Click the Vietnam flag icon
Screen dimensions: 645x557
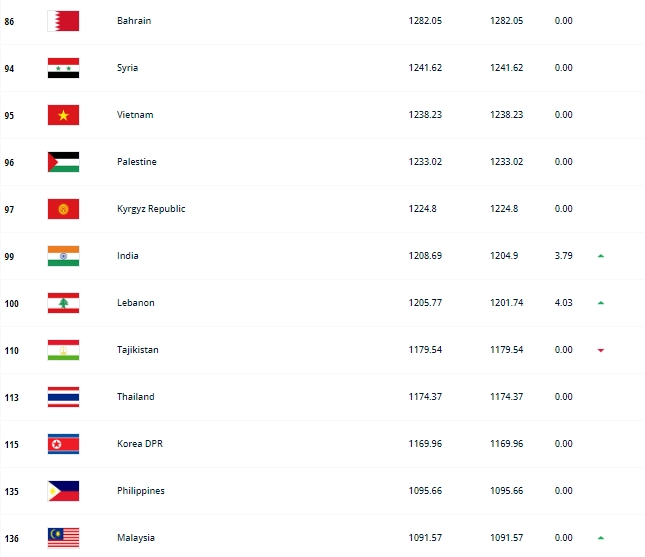click(x=63, y=115)
